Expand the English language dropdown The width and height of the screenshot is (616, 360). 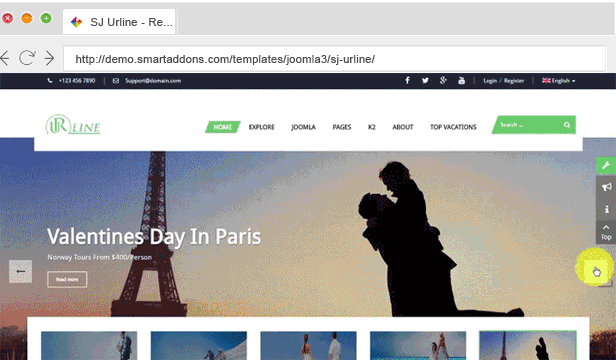tap(559, 81)
